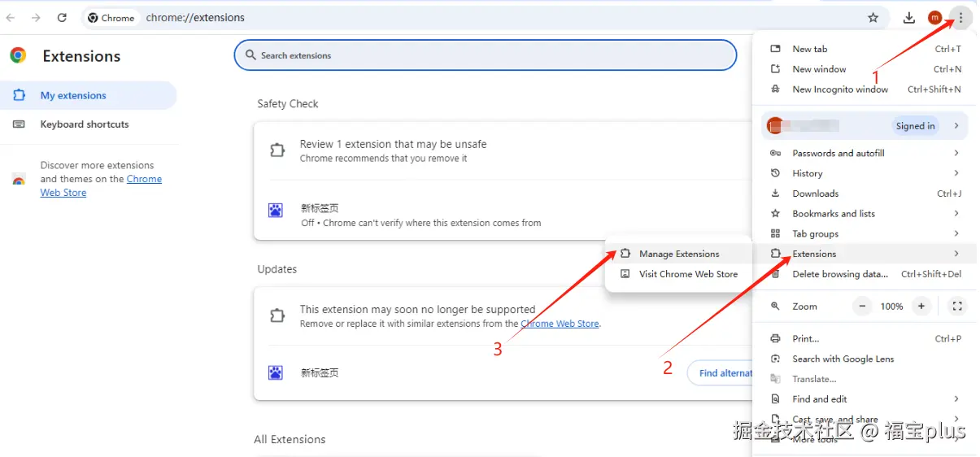The image size is (980, 457).
Task: Select Search with Google Lens
Action: (x=865, y=359)
